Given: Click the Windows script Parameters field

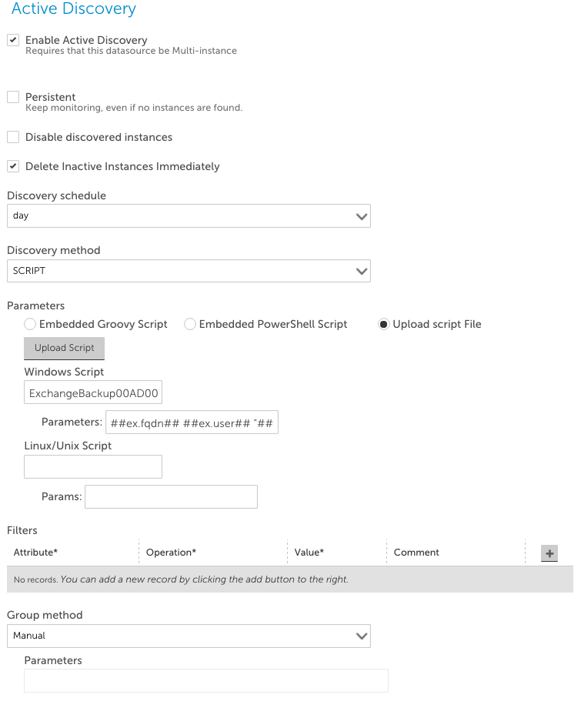Looking at the screenshot, I should 192,422.
